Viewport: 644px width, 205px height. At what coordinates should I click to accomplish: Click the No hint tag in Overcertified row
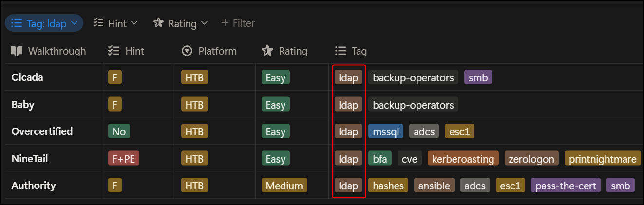pyautogui.click(x=119, y=131)
